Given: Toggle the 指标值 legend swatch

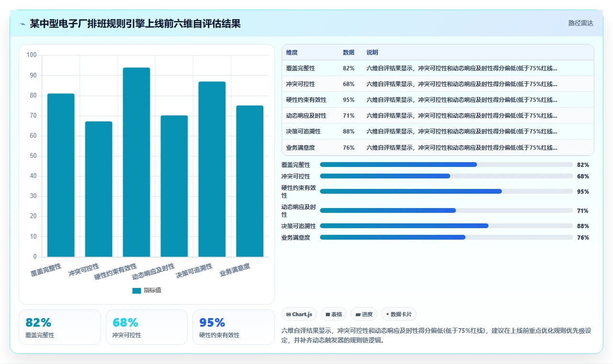Looking at the screenshot, I should 136,290.
